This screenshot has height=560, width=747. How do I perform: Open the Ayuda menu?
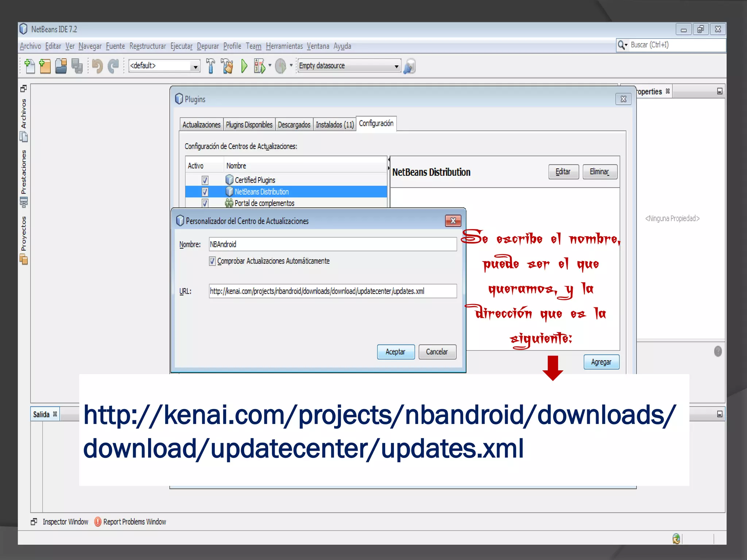click(x=342, y=46)
